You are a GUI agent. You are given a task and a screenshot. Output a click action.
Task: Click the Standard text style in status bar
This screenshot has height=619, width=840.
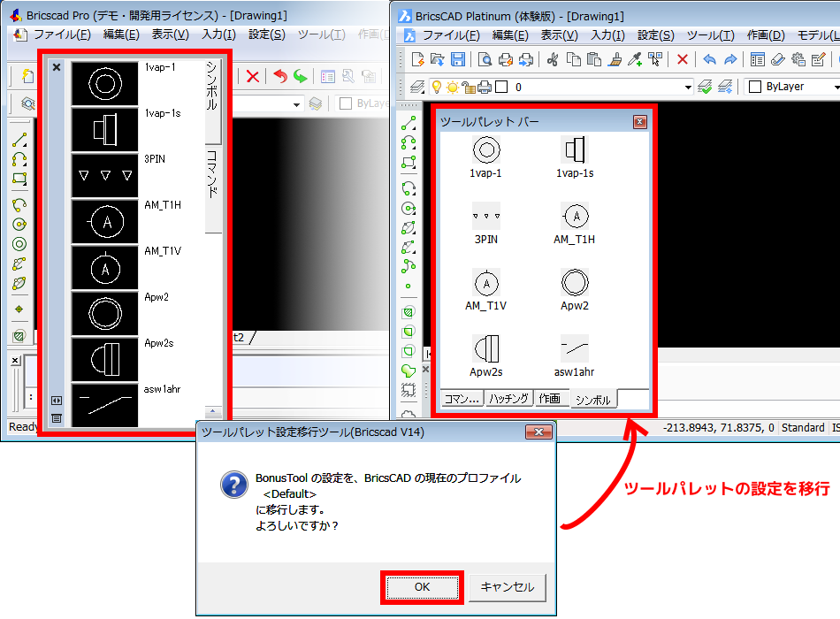coord(803,428)
